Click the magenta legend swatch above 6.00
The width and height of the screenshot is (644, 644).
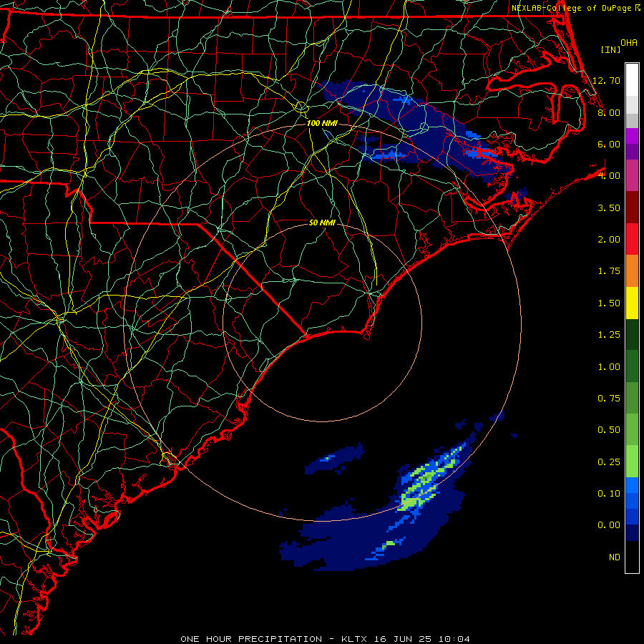[x=632, y=136]
